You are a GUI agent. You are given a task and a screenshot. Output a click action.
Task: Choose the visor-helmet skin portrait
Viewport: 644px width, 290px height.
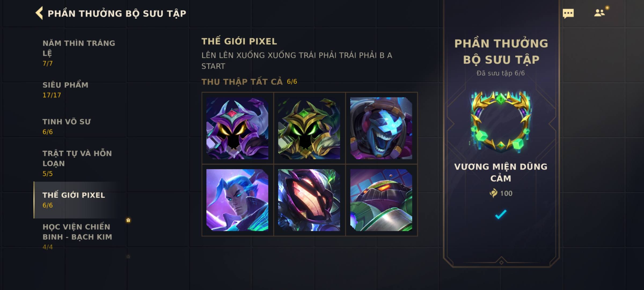point(309,200)
